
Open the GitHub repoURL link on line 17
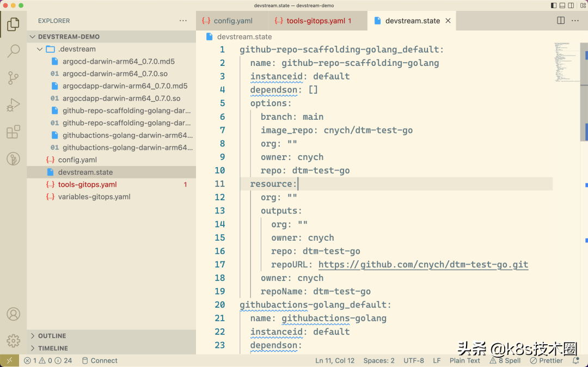point(423,265)
